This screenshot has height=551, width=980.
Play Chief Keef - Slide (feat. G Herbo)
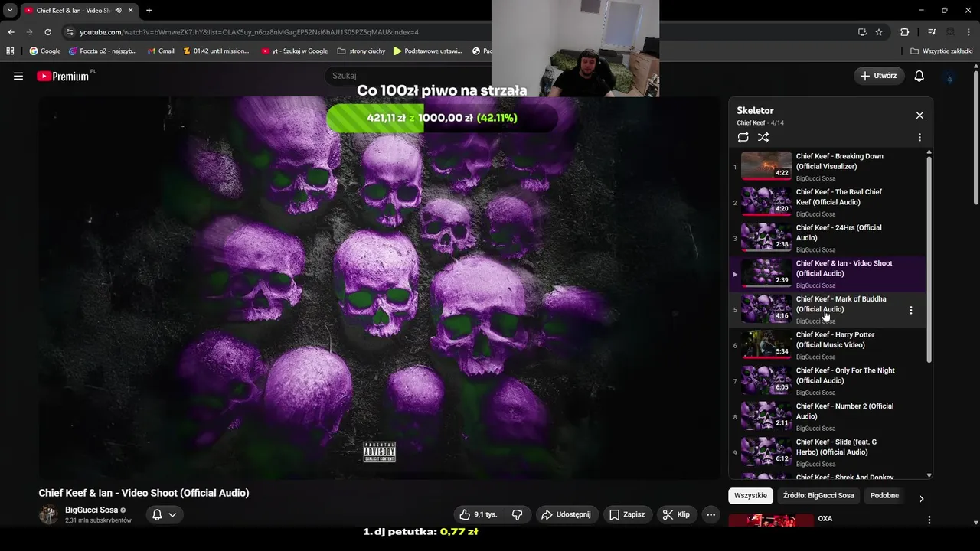827,453
